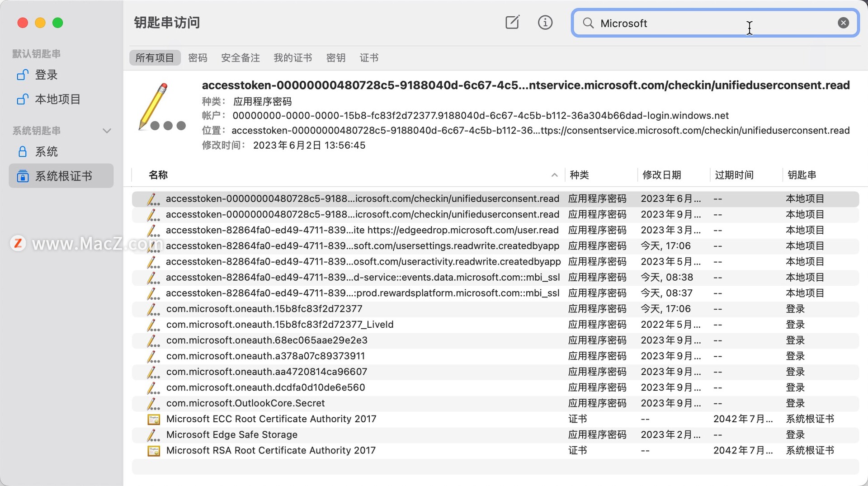Collapse the 系统钥匙串 section chevron

pyautogui.click(x=107, y=131)
